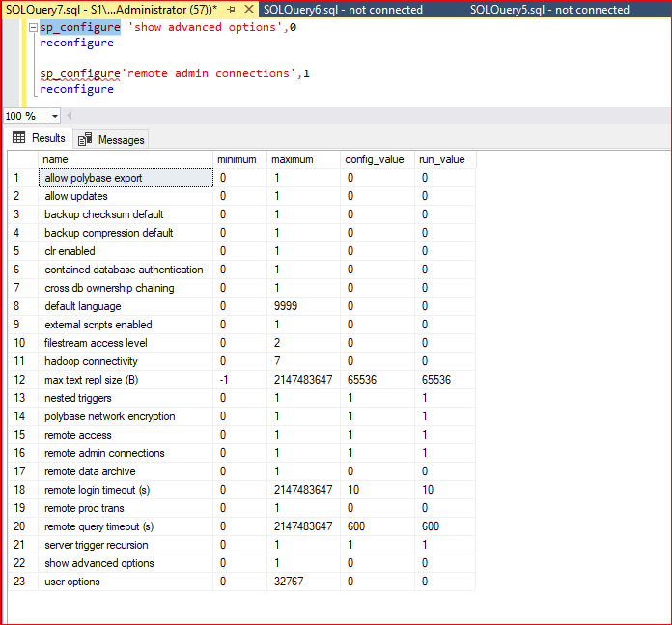Image resolution: width=672 pixels, height=625 pixels.
Task: Select row 16 'remote admin connections' name
Action: click(104, 453)
